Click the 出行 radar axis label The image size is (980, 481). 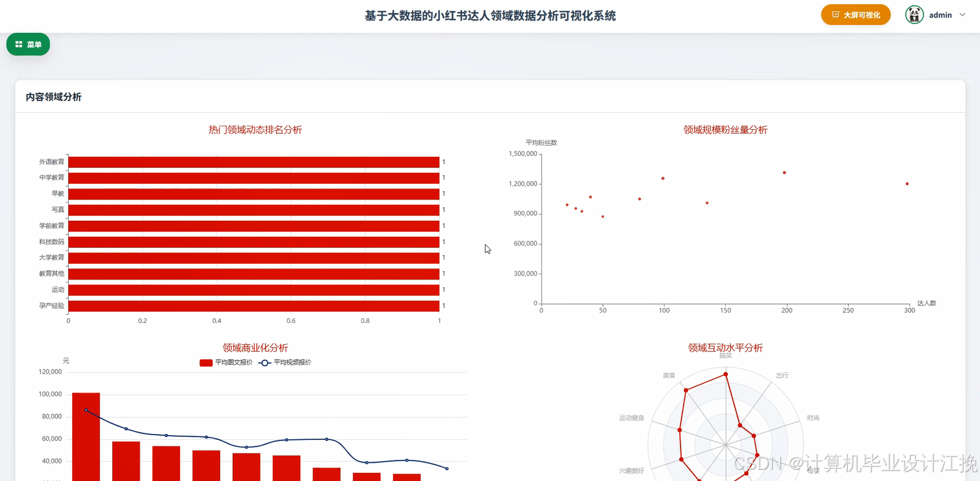tap(782, 375)
